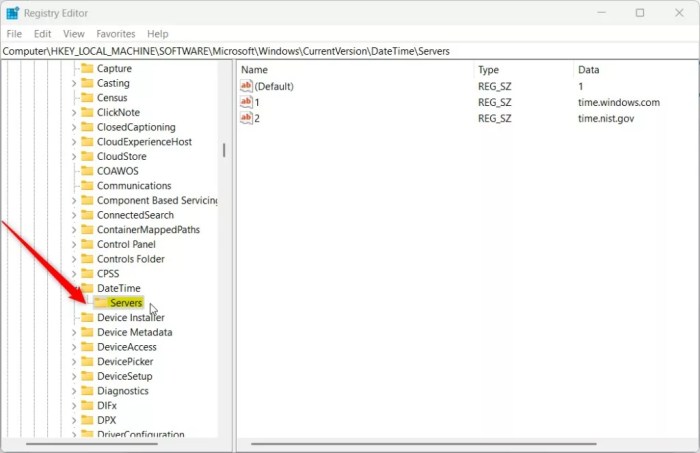
Task: Select the DeviceSetup key
Action: [125, 376]
